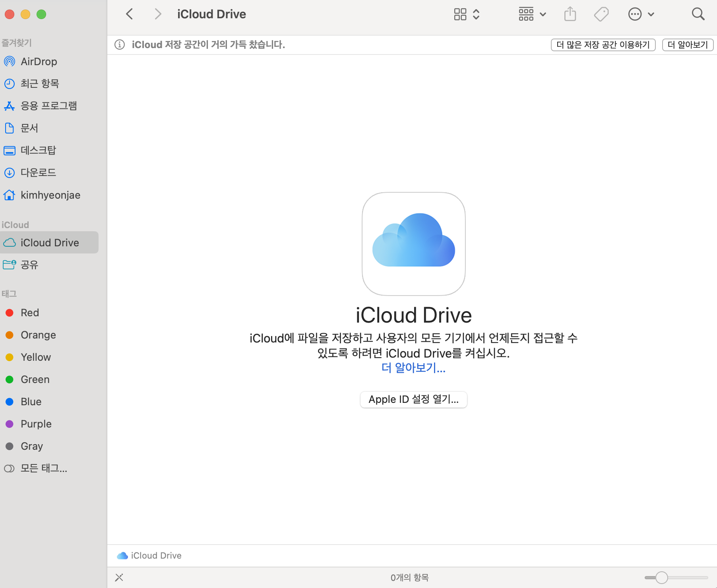Go back with the left chevron
This screenshot has height=588, width=717.
(130, 14)
